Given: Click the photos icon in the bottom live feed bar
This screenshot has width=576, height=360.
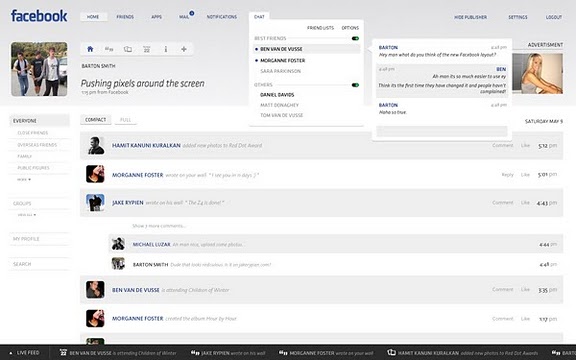Looking at the screenshot, I should click(x=392, y=353).
